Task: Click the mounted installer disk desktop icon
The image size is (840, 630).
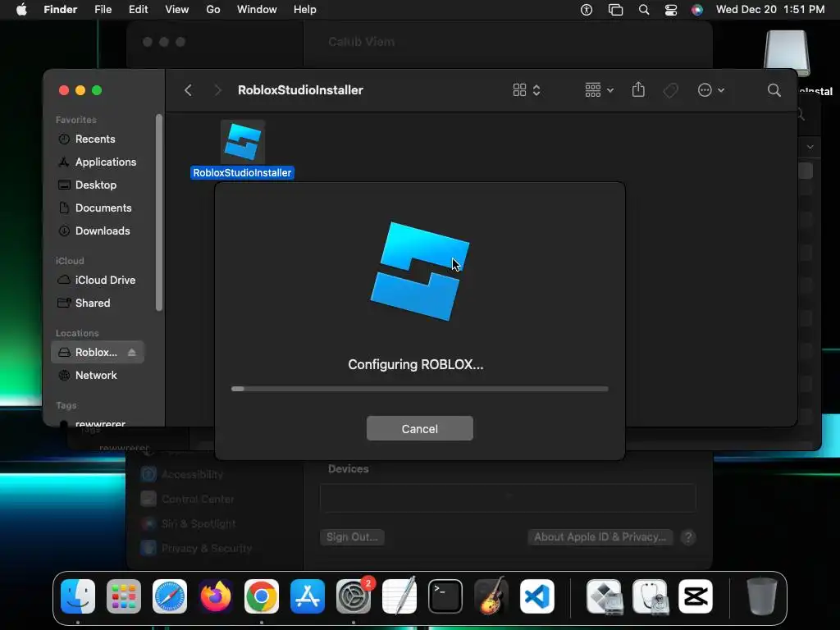Action: 787,53
